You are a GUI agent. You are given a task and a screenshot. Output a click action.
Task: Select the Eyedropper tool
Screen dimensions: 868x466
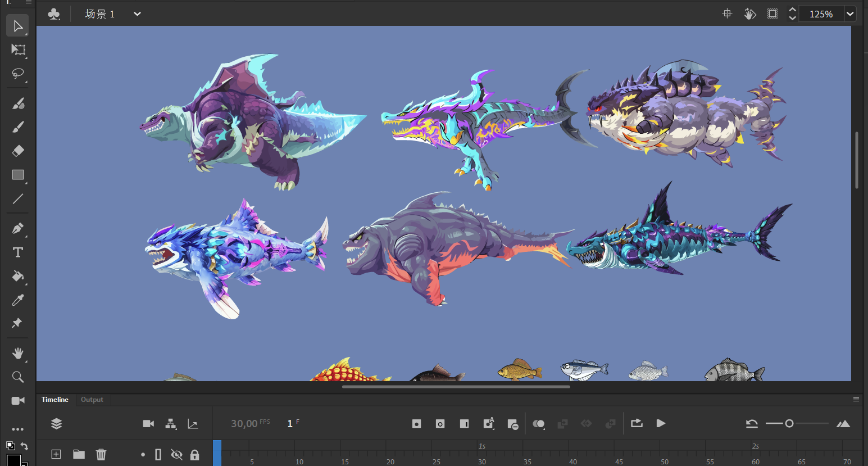pyautogui.click(x=18, y=300)
